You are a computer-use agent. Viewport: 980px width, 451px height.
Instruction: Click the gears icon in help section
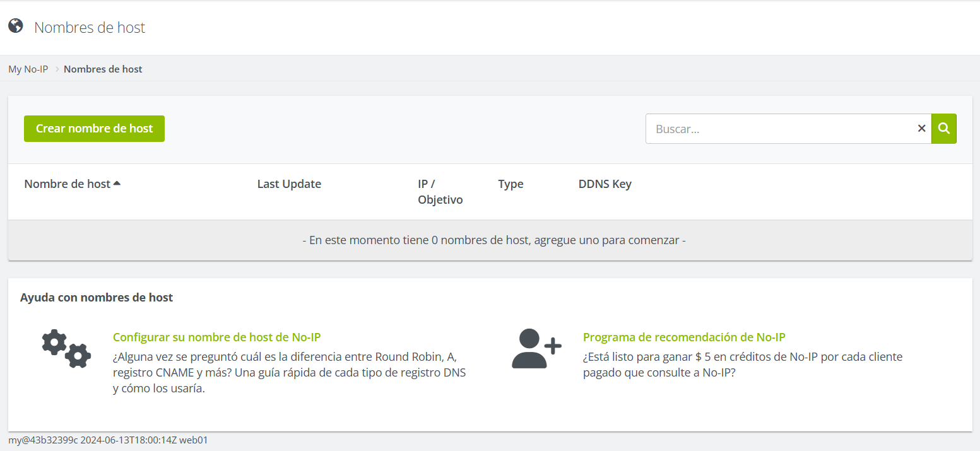pyautogui.click(x=66, y=348)
